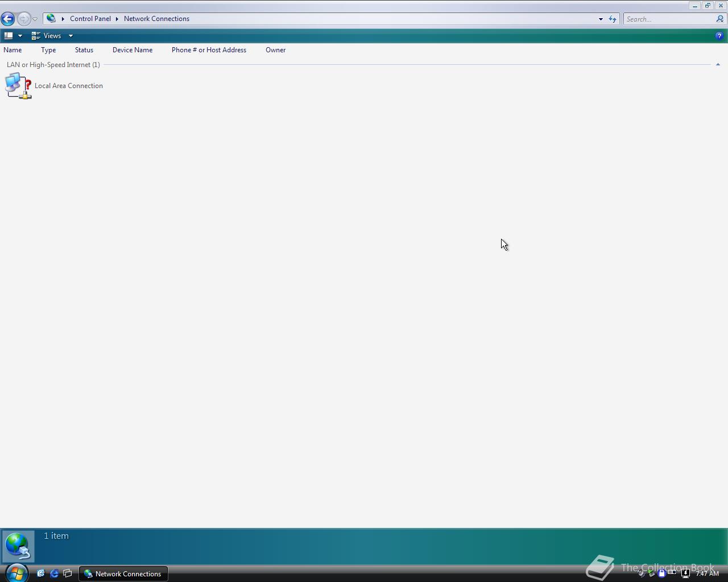
Task: Sort by Phone # or Host Address column
Action: click(209, 50)
